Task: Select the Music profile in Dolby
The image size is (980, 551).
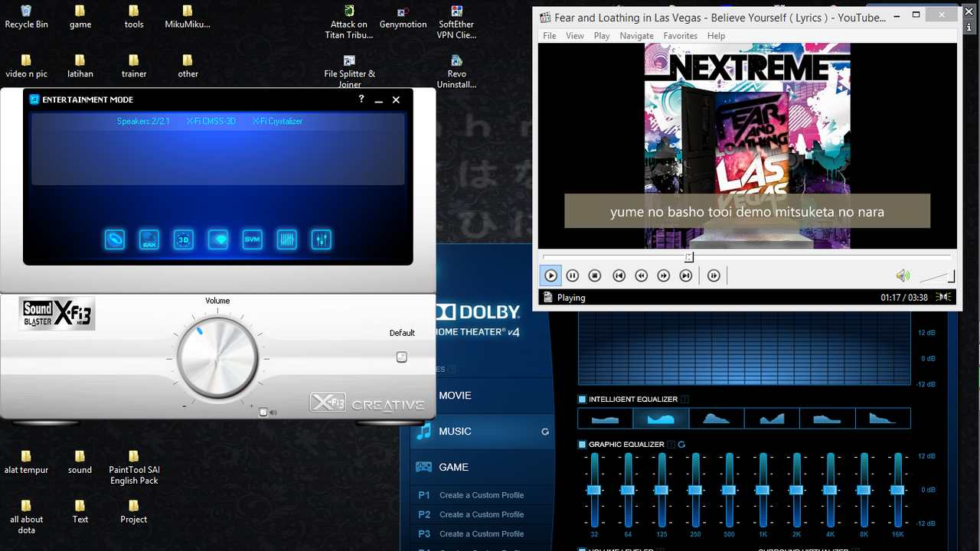Action: [482, 432]
